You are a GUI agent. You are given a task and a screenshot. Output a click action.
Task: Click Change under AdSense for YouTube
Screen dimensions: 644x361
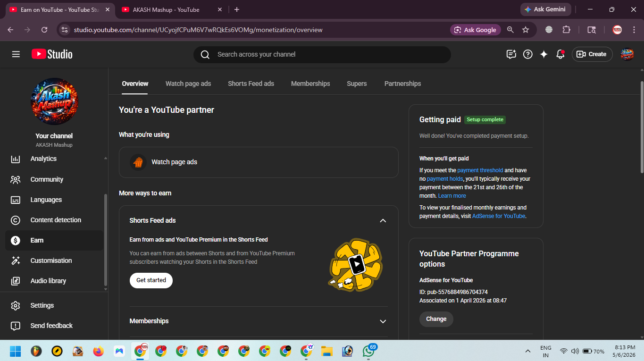pos(436,319)
